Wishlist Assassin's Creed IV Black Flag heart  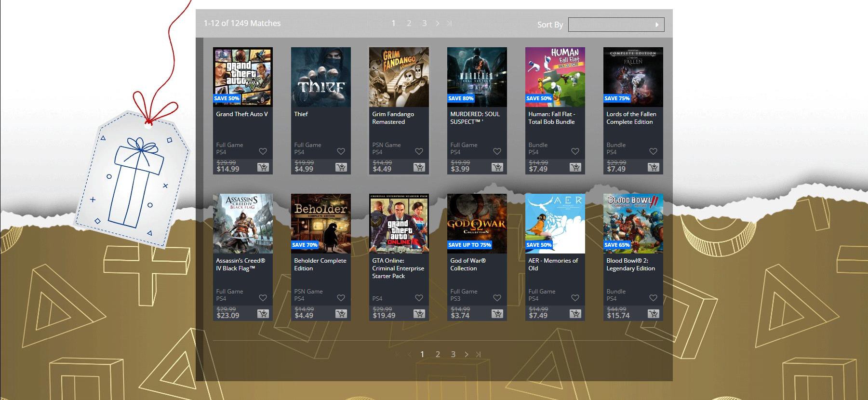263,298
